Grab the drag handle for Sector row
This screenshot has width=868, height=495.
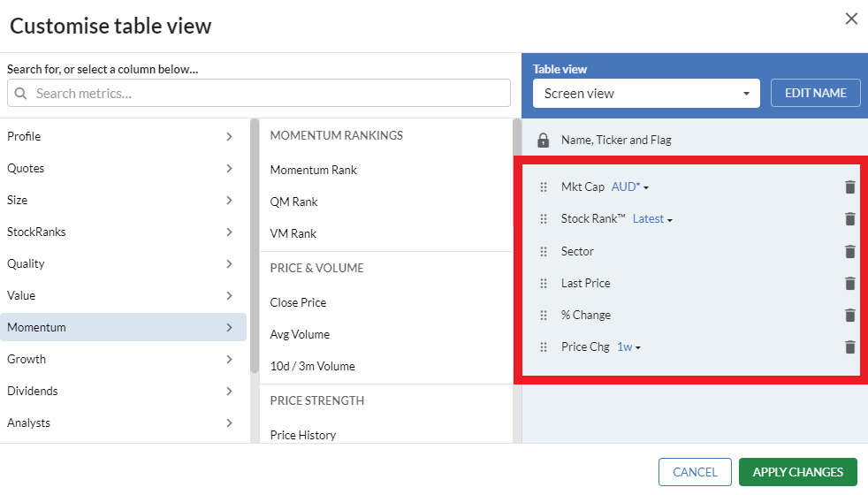point(544,251)
